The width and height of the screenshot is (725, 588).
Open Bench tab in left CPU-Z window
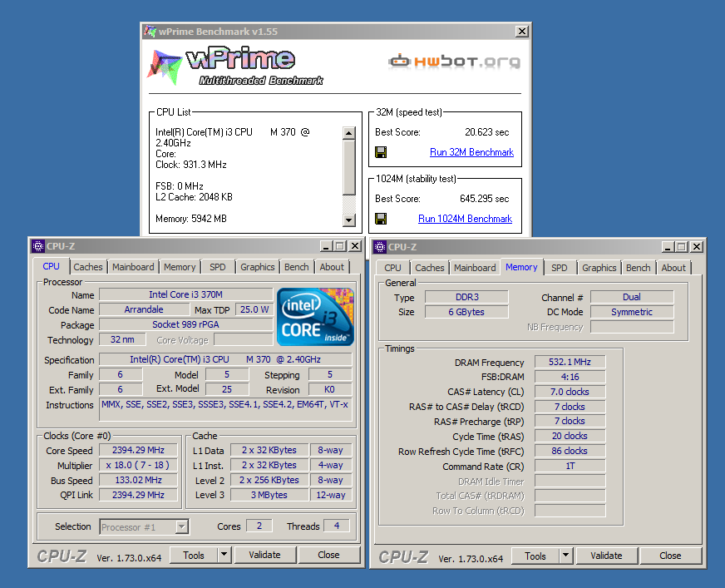coord(296,267)
